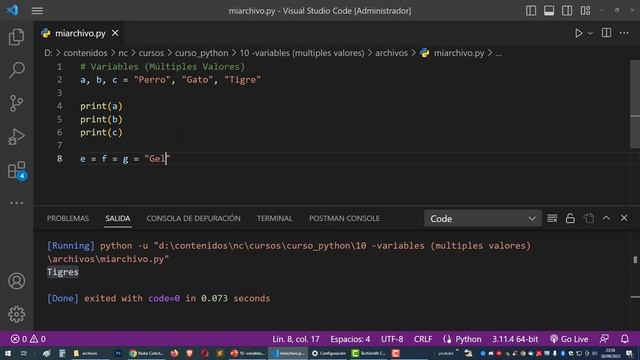The width and height of the screenshot is (640, 360).
Task: Open output log in editor icon
Action: (x=589, y=218)
